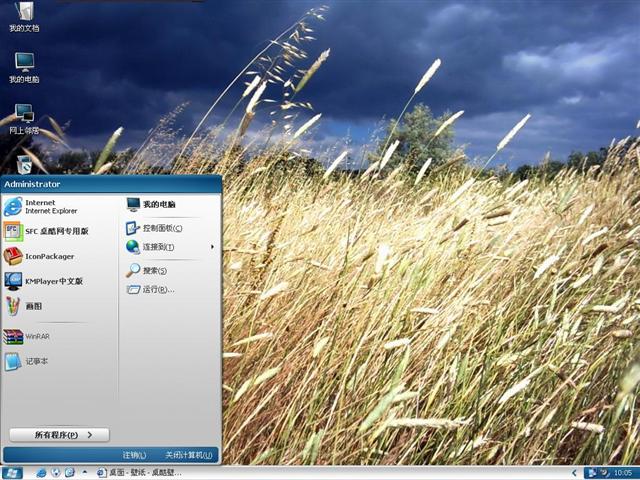The width and height of the screenshot is (640, 480).
Task: Select the 网上邻居 desktop icon
Action: coord(24,119)
